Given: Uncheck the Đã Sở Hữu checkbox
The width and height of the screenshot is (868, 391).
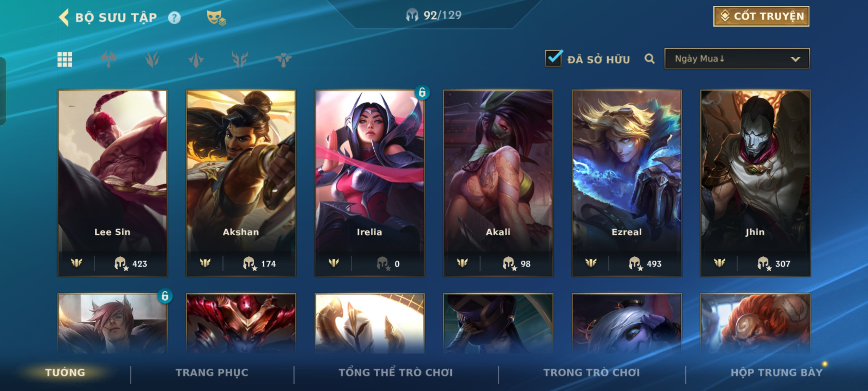Looking at the screenshot, I should tap(554, 58).
